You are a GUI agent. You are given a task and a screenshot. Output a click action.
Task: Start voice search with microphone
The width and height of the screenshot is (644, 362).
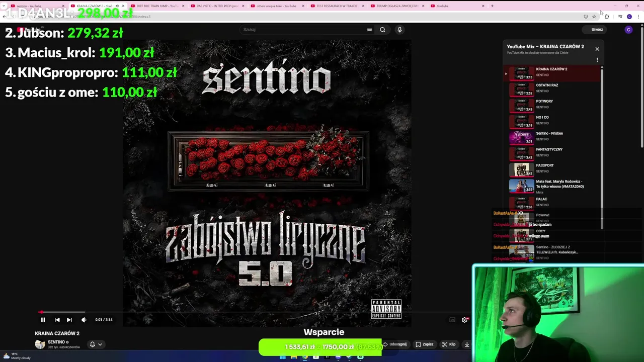point(399,30)
